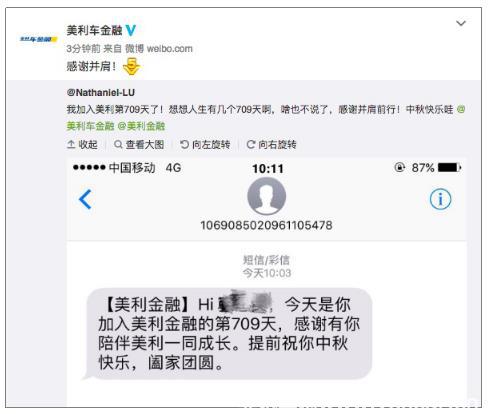Click 查看大图 to view large image

pyautogui.click(x=139, y=144)
